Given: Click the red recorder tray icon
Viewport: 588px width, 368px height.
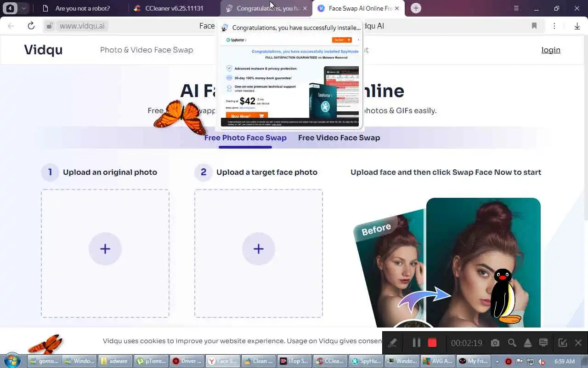Looking at the screenshot, I should (509, 362).
